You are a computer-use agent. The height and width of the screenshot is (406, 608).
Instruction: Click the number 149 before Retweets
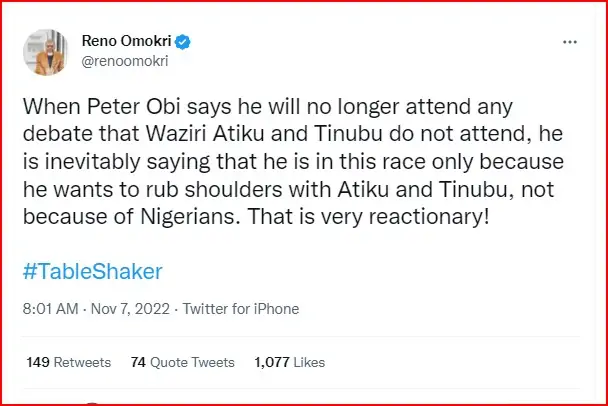click(x=39, y=362)
